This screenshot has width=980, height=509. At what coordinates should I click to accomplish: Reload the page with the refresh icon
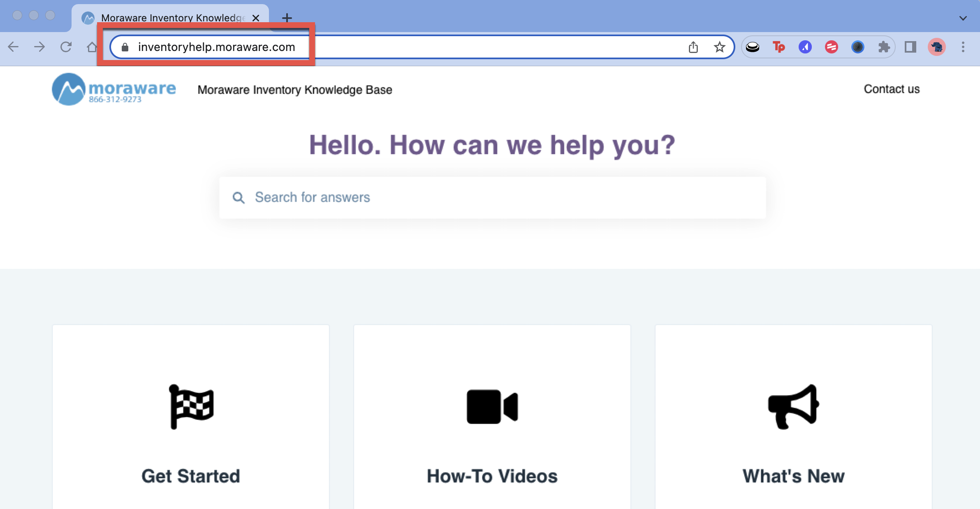[x=66, y=47]
